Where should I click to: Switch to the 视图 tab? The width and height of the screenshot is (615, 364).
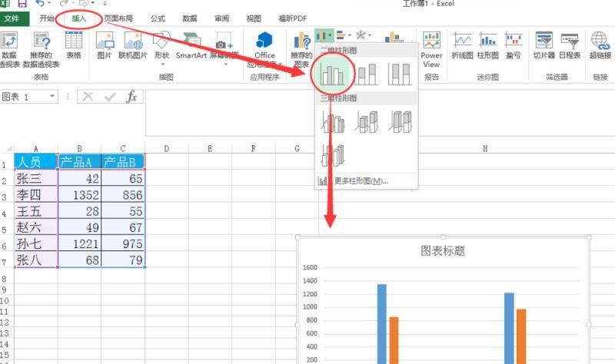pyautogui.click(x=254, y=18)
